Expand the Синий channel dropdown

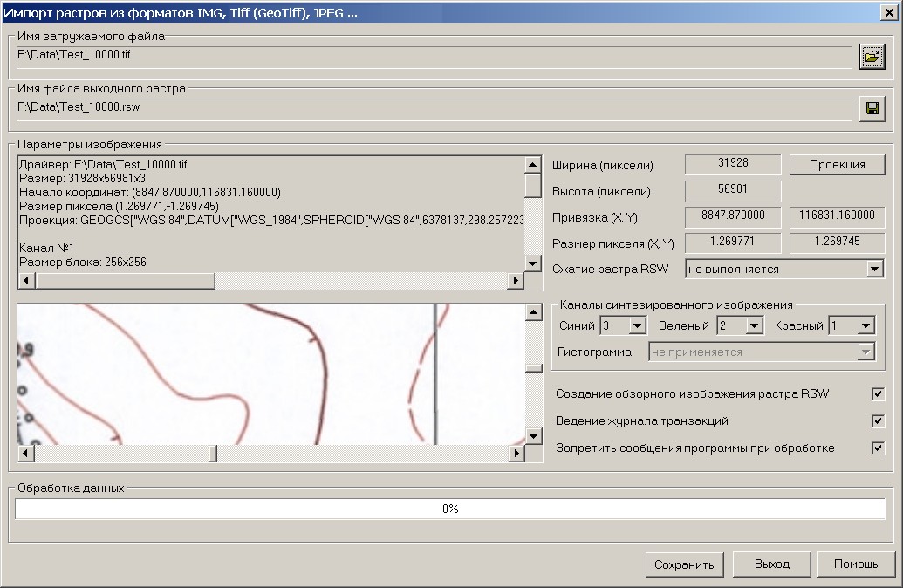point(637,326)
